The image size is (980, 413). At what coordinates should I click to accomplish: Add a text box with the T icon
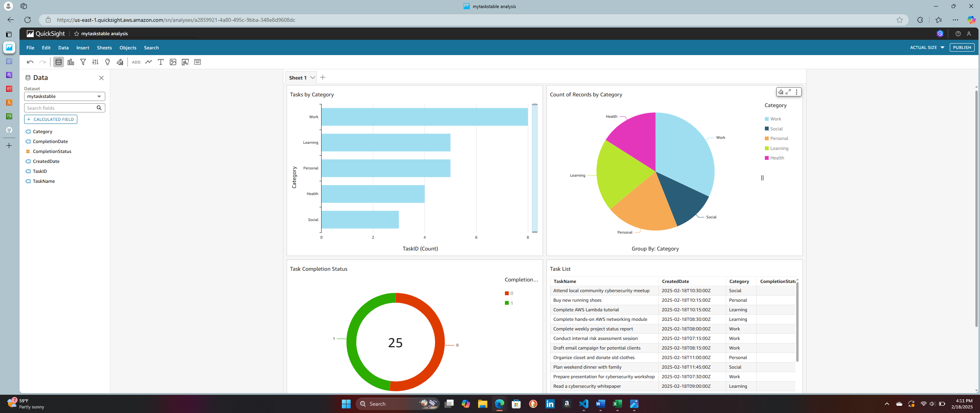161,62
